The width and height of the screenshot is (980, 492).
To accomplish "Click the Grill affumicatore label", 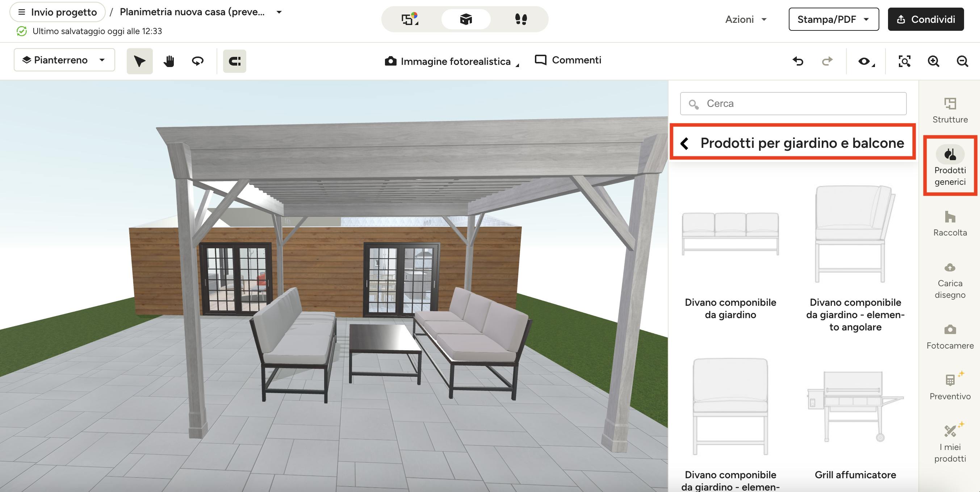I will [x=855, y=475].
